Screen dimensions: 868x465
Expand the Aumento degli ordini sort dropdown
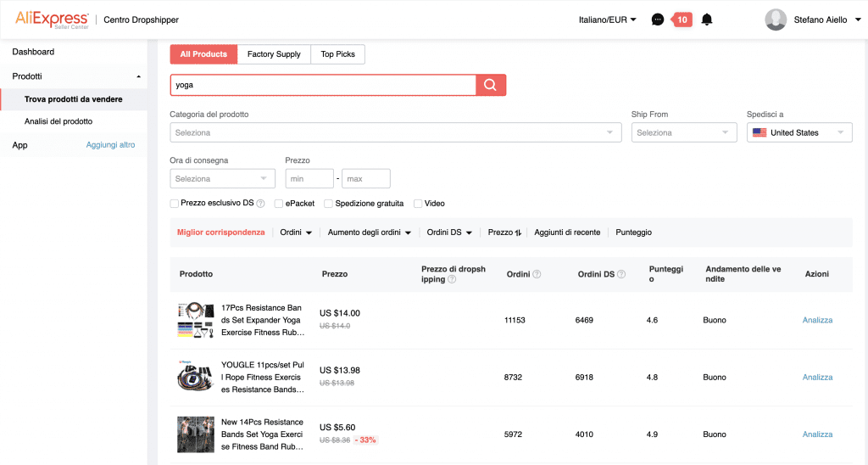point(370,232)
